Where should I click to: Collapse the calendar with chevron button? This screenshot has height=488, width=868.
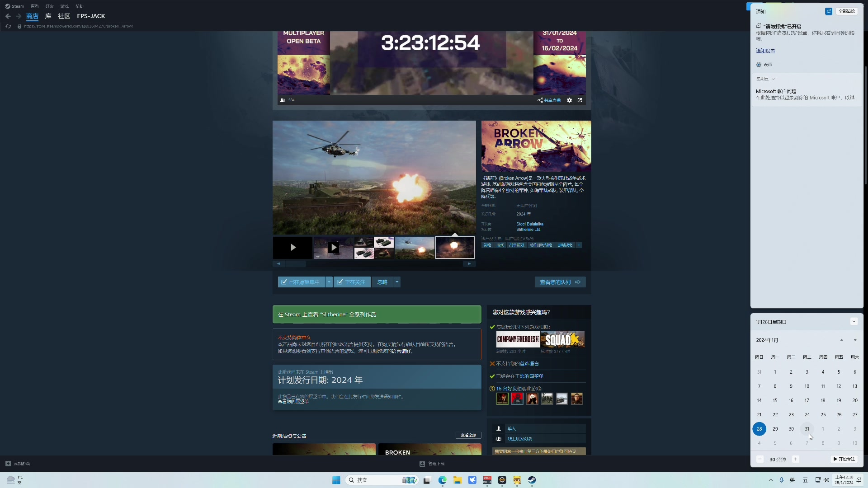[854, 322]
